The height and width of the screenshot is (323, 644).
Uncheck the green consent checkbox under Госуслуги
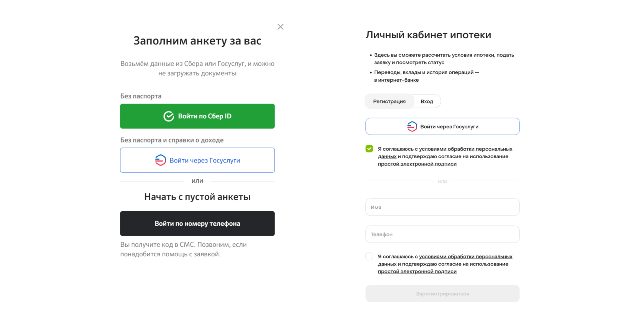pos(369,149)
